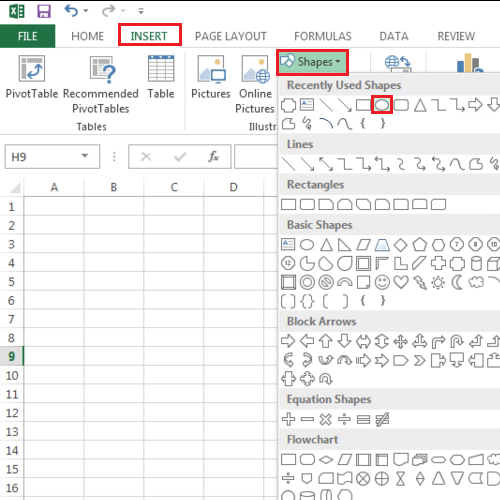Select Flowchart Decision diamond shape

coord(326,460)
